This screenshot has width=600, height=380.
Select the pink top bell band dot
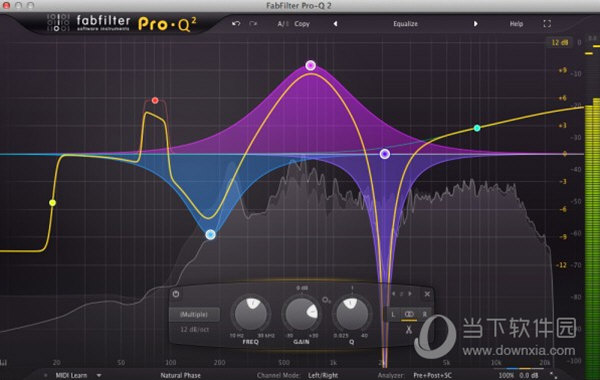tap(311, 65)
